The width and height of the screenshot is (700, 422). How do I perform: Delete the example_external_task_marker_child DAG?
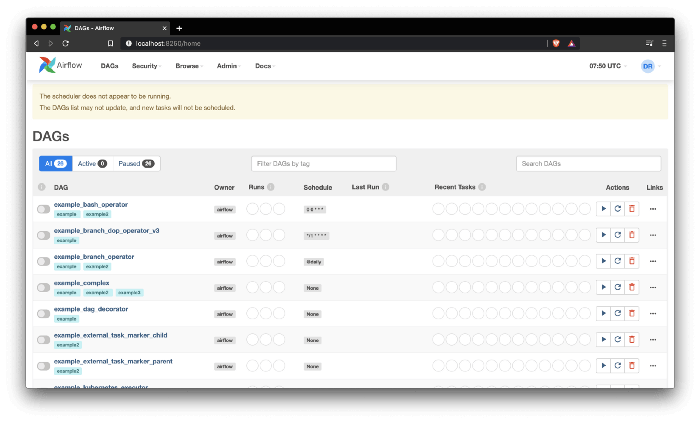coord(632,339)
